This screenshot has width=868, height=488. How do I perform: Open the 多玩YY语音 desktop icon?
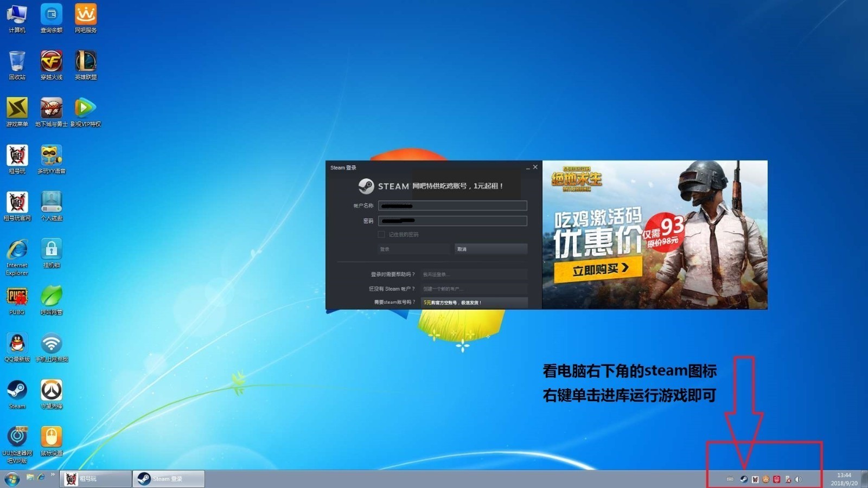(52, 159)
